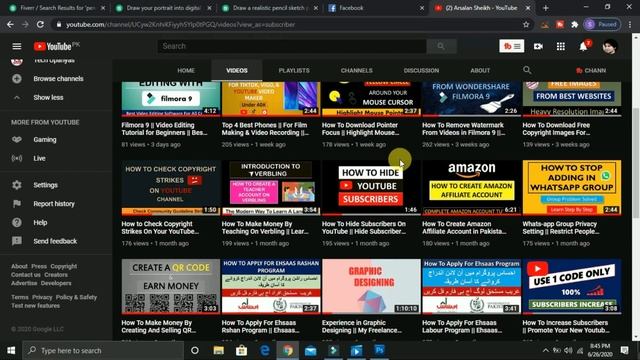
Task: Open the ABOUT tab
Action: pyautogui.click(x=480, y=71)
